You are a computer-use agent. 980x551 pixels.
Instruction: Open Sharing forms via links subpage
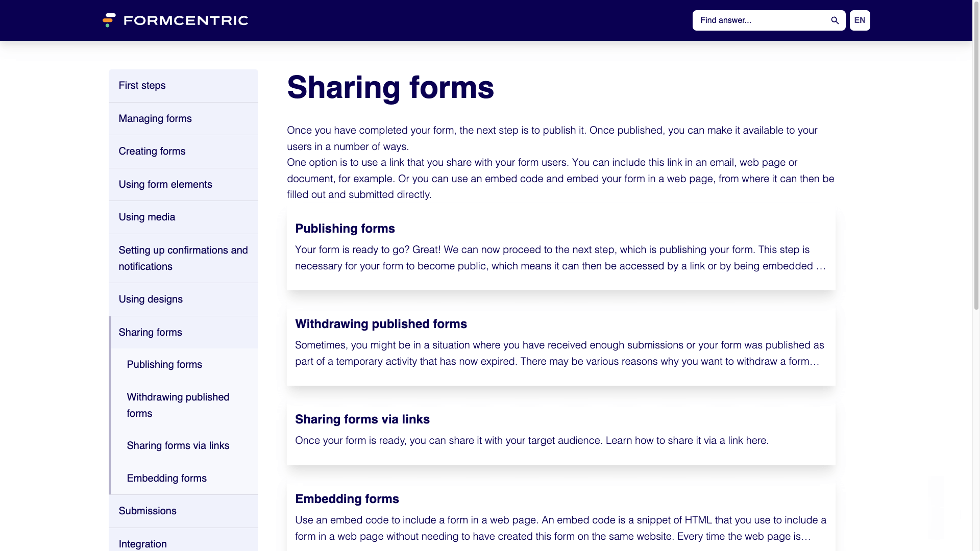(178, 445)
